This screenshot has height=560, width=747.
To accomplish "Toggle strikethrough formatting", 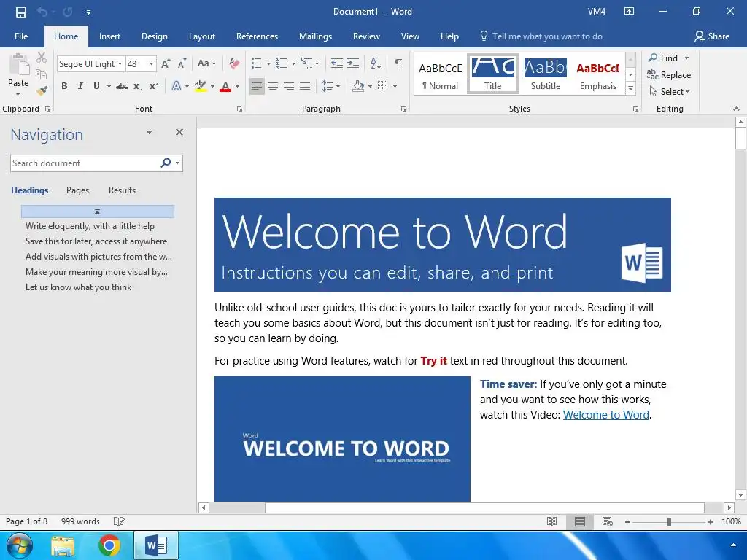I will click(x=122, y=86).
